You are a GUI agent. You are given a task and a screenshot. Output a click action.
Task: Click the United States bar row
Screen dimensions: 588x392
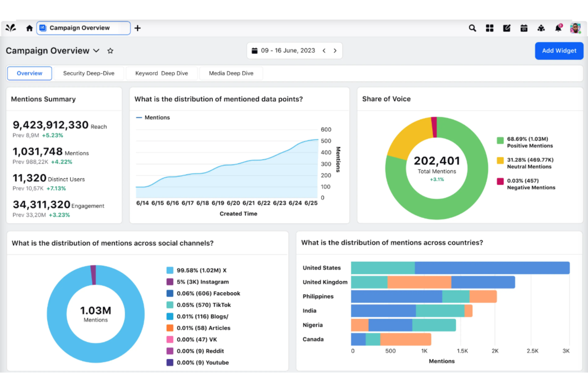(x=460, y=268)
